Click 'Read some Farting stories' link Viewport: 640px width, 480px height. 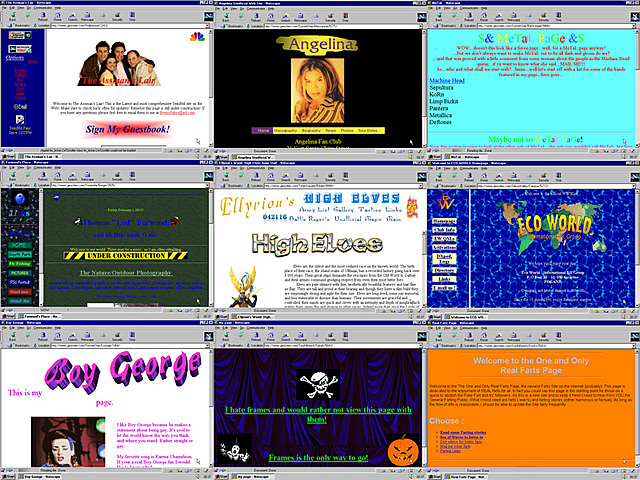(x=463, y=432)
